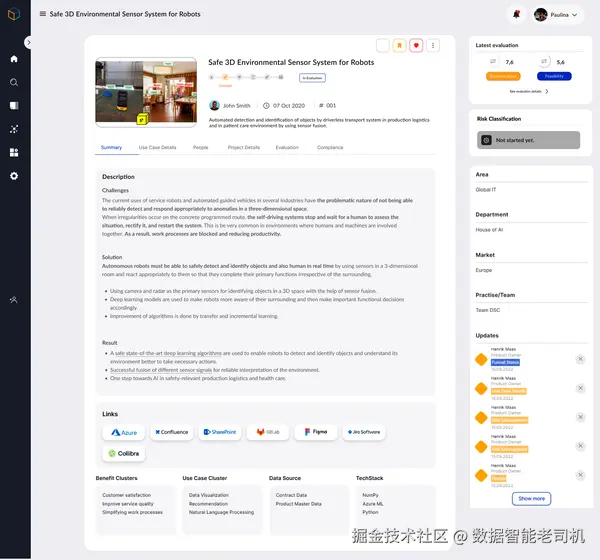Click the use case preview image
The image size is (600, 560).
[146, 92]
